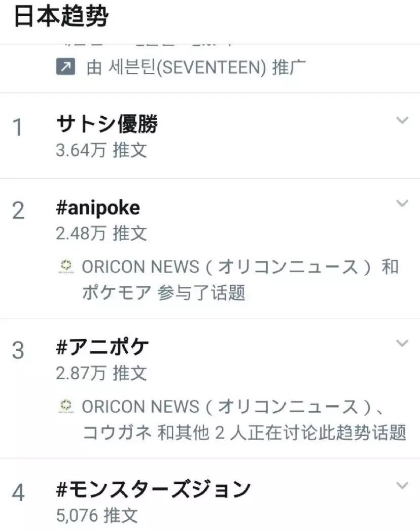Expand options chevron for サトシ優勝
The image size is (420, 531).
[x=402, y=120]
